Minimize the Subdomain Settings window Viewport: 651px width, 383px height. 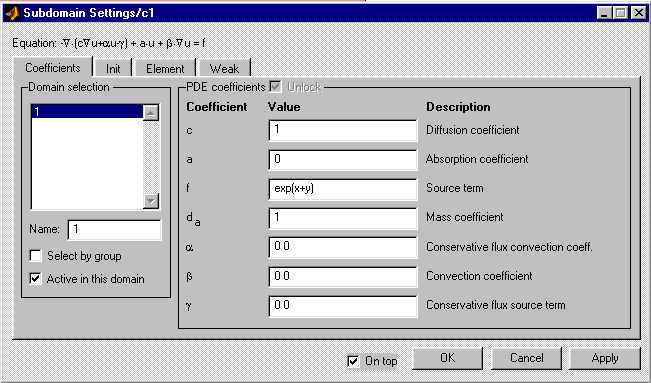click(604, 13)
